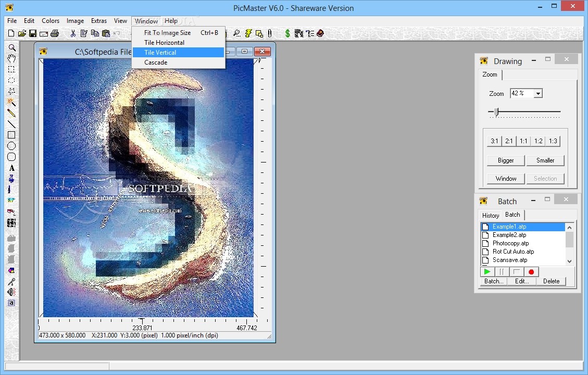Click the Delete button in Batch panel
Screen dimensions: 588x375
coord(551,281)
